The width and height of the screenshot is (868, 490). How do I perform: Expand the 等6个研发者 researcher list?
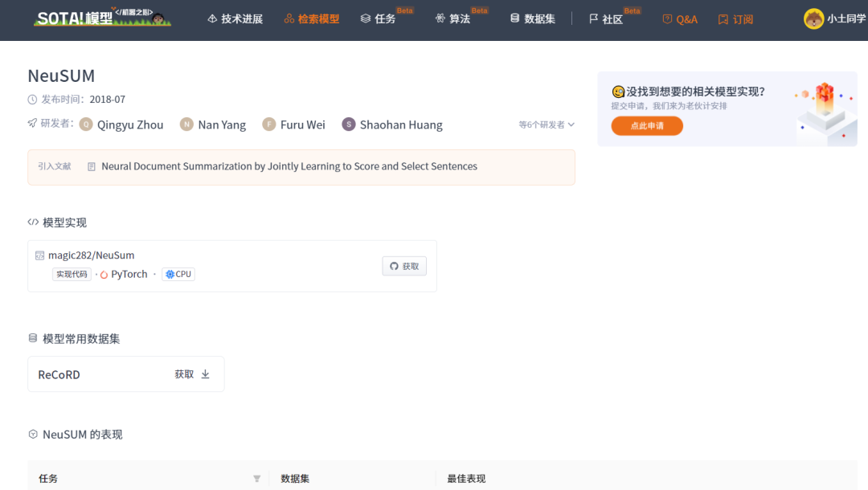click(x=547, y=125)
